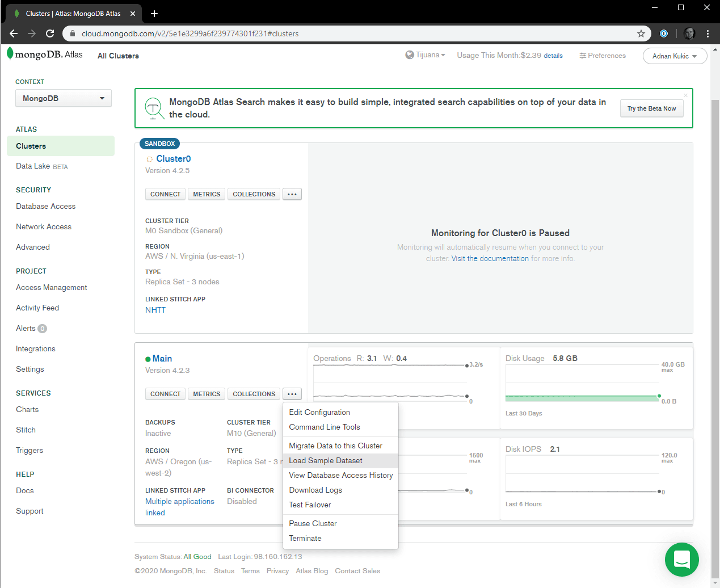Screen dimensions: 720x588
Task: Choose Pause Cluster from the menu
Action: [x=313, y=523]
